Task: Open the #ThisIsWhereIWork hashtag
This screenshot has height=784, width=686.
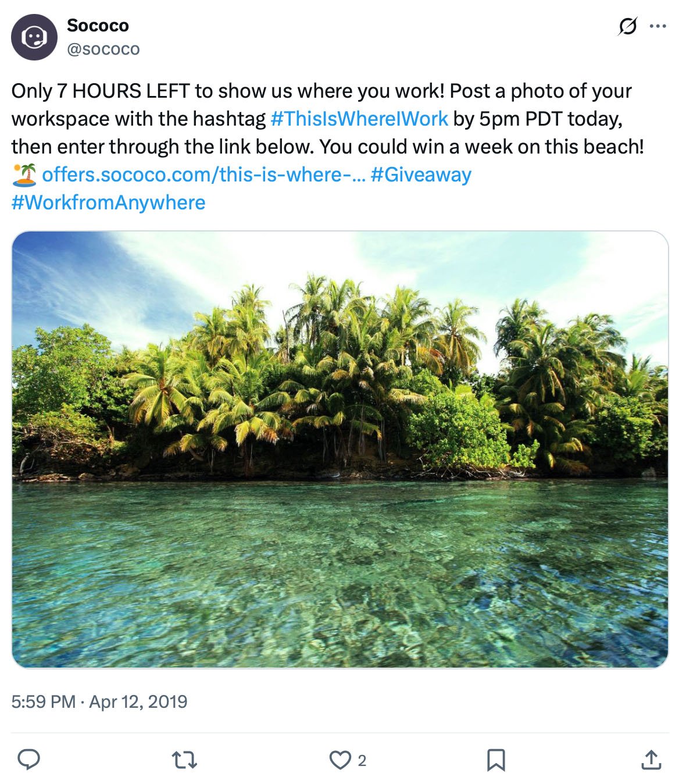Action: 359,118
